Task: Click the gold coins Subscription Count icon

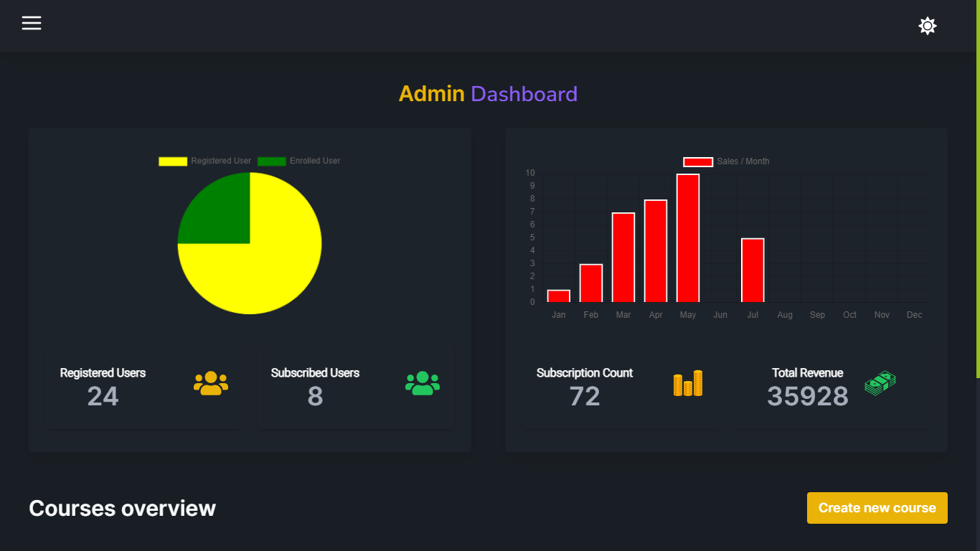Action: 687,384
